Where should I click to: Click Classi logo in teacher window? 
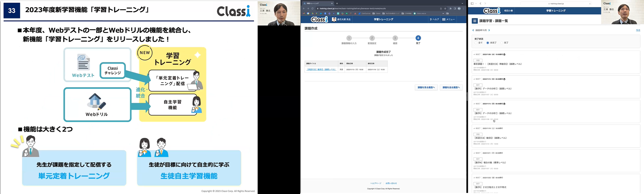tap(319, 19)
